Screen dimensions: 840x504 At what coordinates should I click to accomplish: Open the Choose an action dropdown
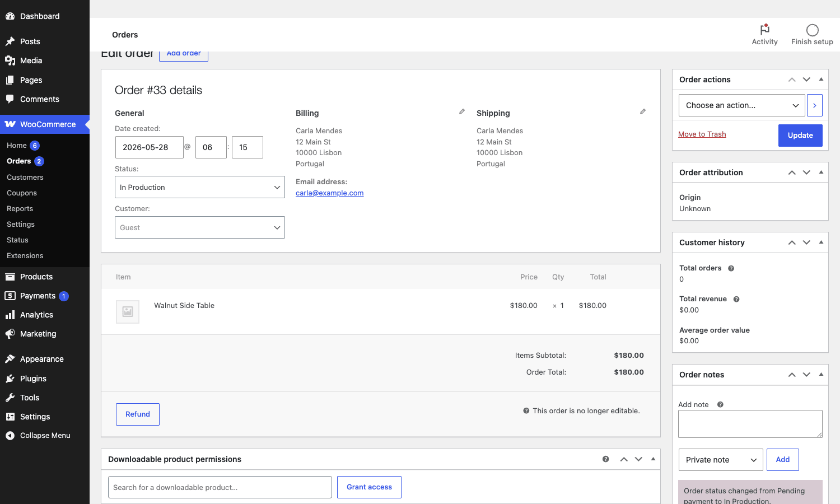click(741, 105)
